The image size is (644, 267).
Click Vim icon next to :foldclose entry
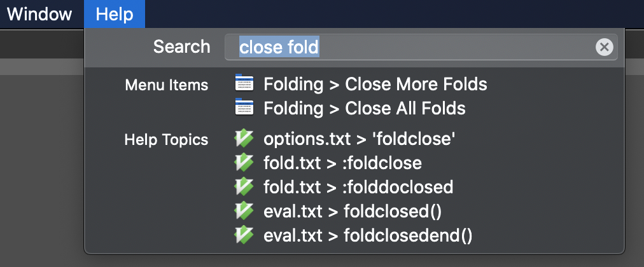click(x=244, y=162)
